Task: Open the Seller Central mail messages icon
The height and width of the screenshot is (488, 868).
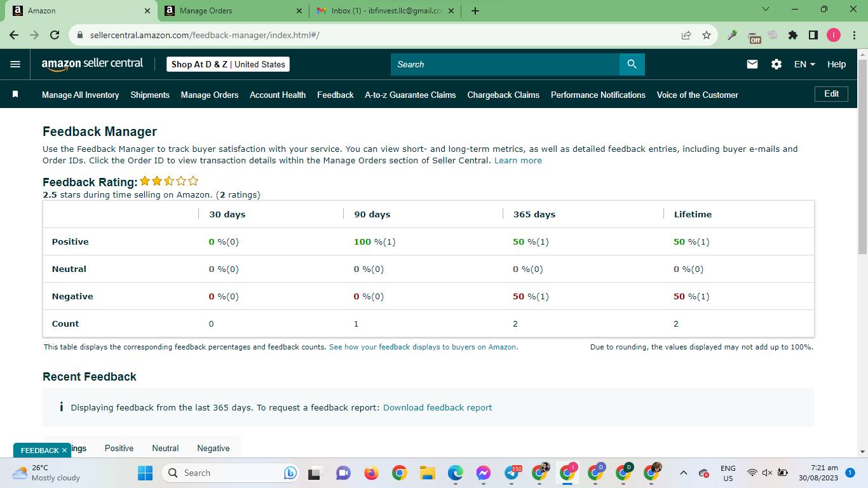Action: [752, 64]
